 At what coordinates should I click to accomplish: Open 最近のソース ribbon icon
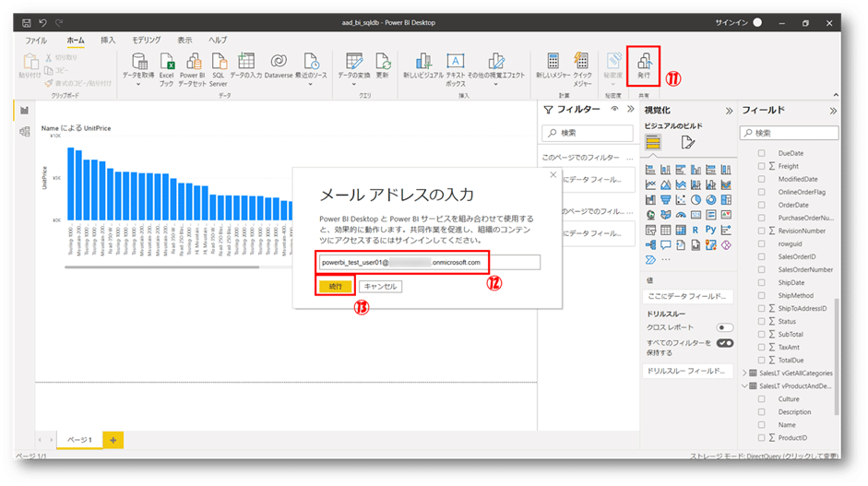pyautogui.click(x=311, y=69)
